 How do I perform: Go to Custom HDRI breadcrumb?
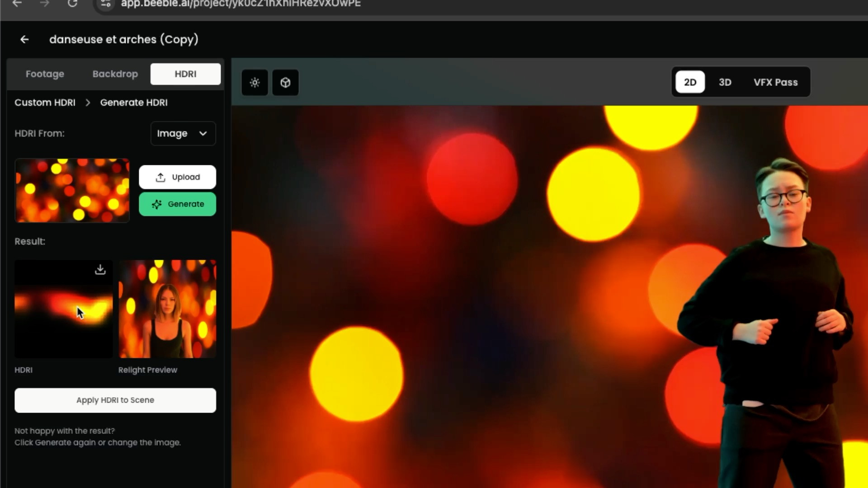tap(45, 103)
